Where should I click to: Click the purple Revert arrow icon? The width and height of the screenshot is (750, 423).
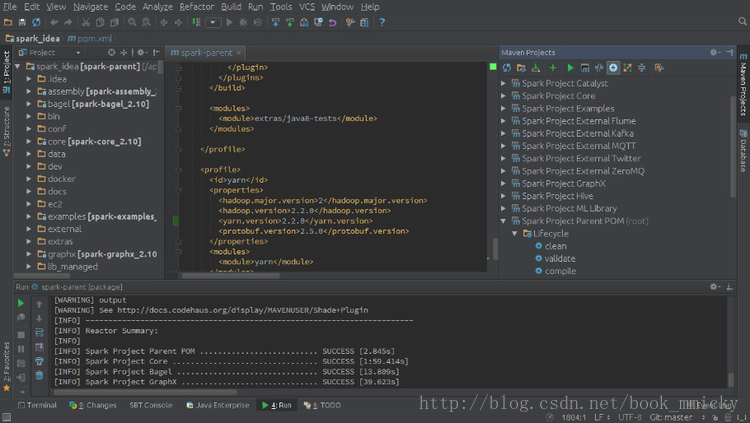click(x=332, y=22)
